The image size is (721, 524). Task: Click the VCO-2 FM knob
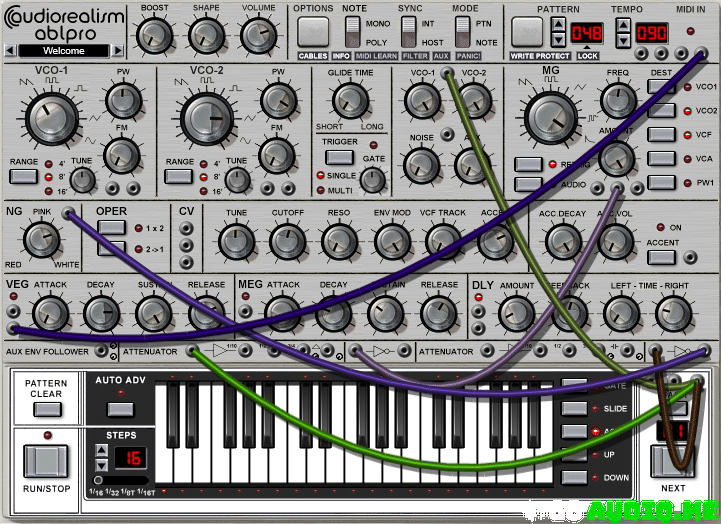[x=277, y=156]
